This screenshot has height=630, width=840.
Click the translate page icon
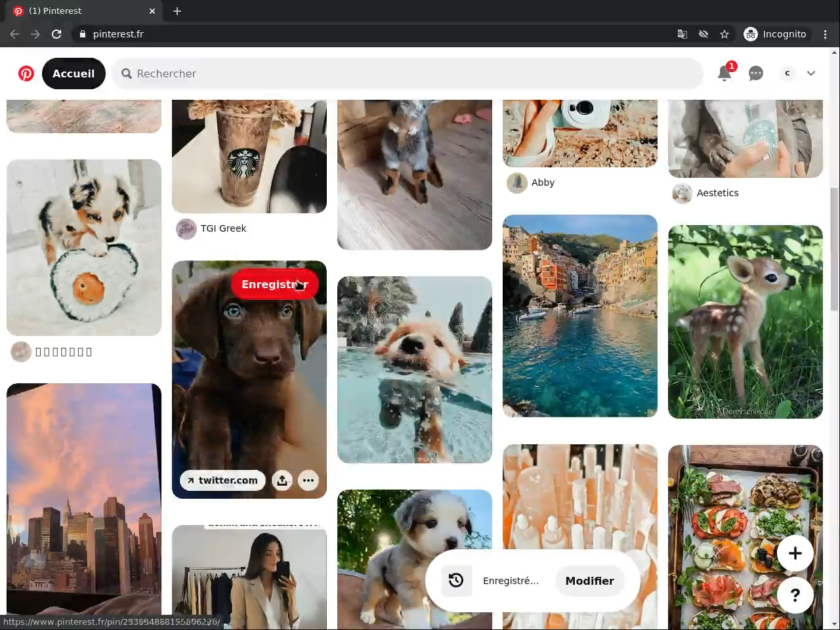tap(682, 34)
